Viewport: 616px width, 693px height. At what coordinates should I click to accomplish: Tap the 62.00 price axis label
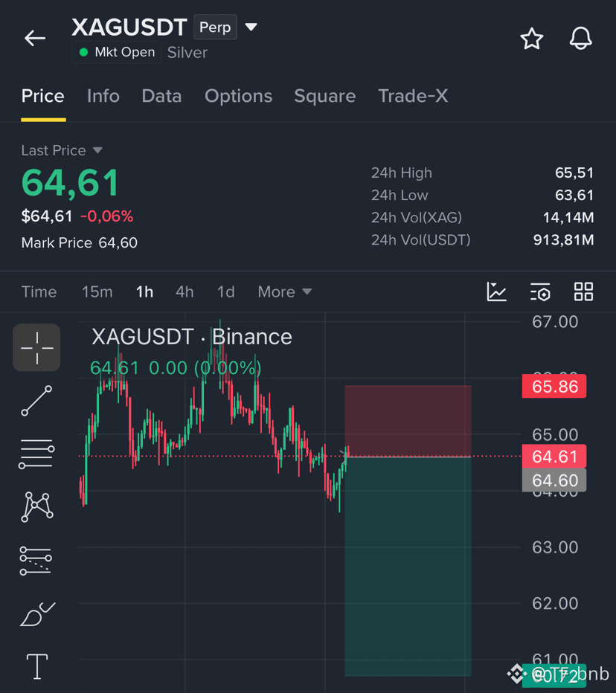pos(555,603)
